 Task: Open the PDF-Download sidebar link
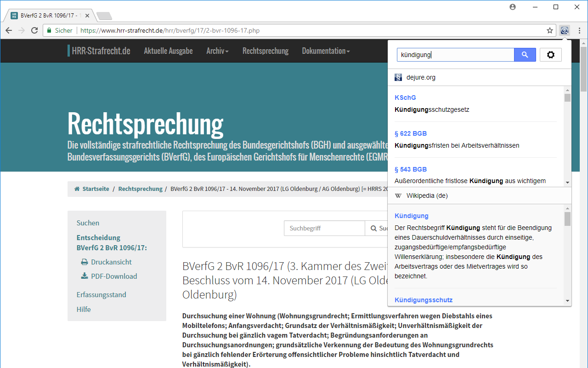pos(114,276)
